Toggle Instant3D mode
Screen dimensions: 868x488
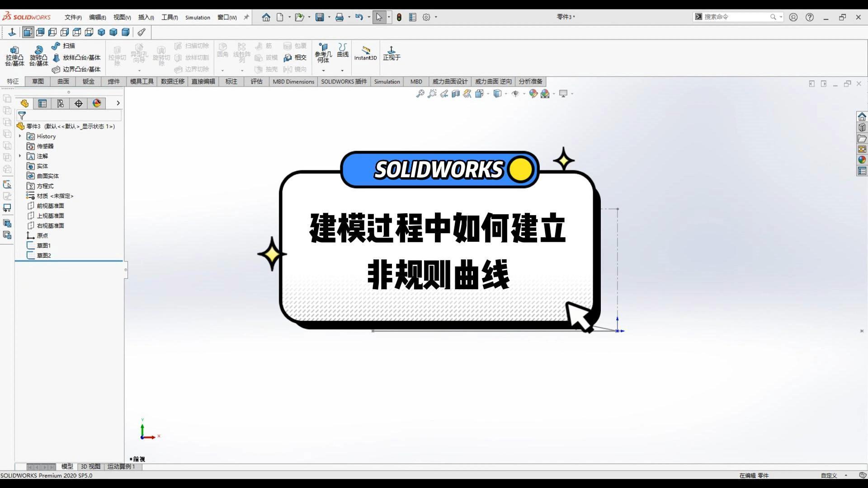point(365,53)
